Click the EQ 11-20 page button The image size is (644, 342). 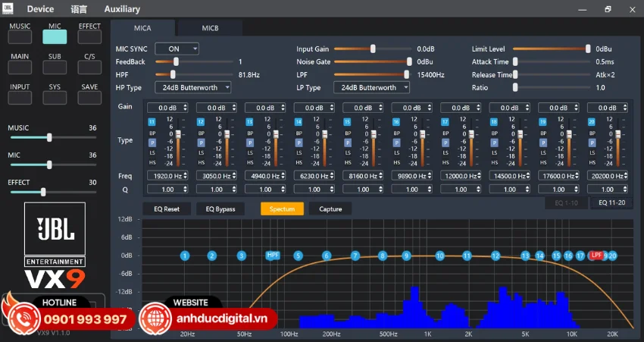click(611, 202)
